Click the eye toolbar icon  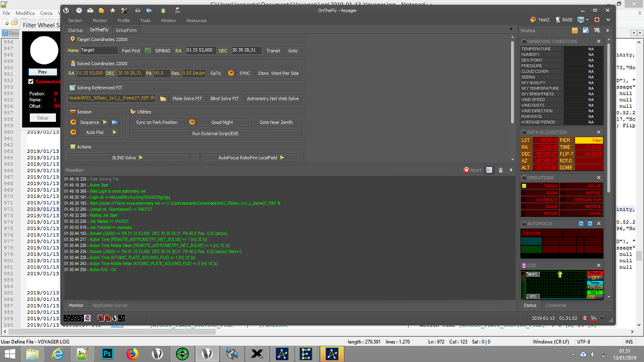pyautogui.click(x=138, y=10)
